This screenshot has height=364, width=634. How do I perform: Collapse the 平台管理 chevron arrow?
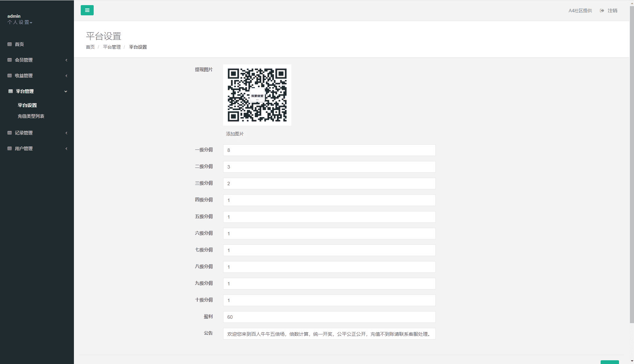[66, 92]
